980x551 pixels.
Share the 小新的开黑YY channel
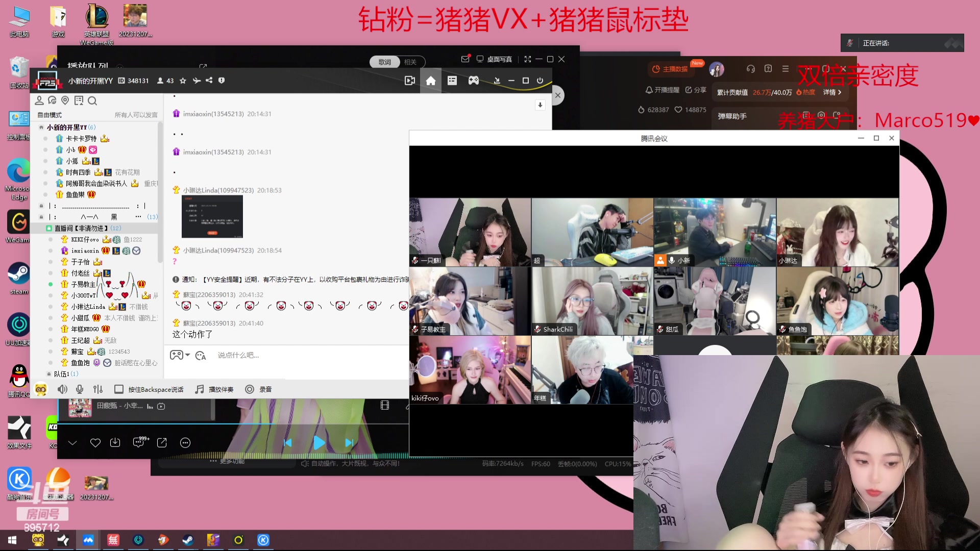209,80
